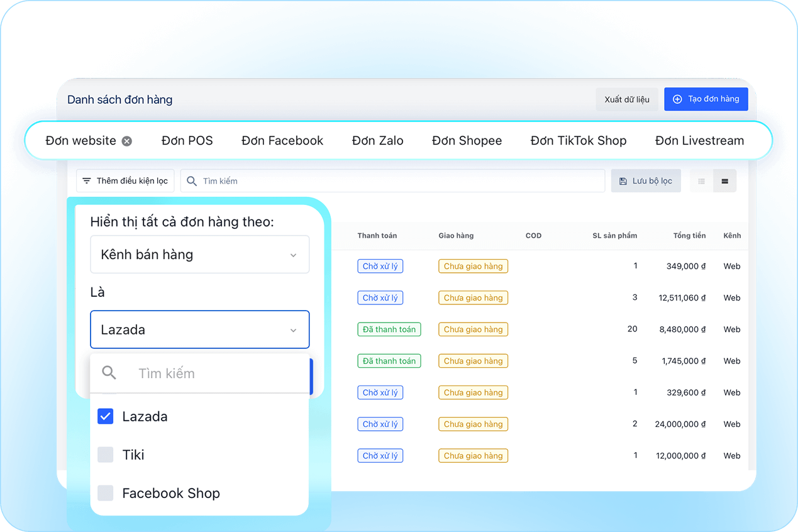
Task: Click the Xuất dữ liệu button
Action: click(626, 99)
